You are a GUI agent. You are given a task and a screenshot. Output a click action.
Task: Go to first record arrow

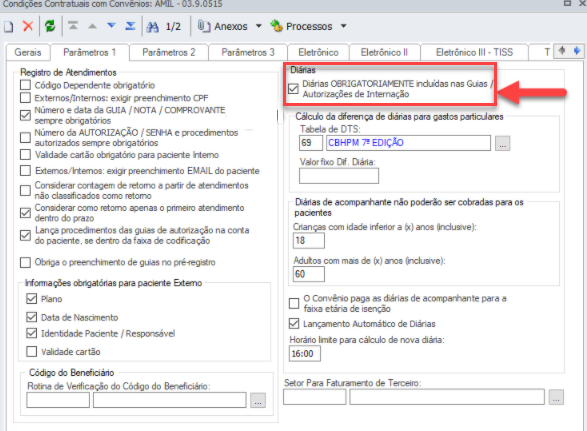click(x=73, y=26)
